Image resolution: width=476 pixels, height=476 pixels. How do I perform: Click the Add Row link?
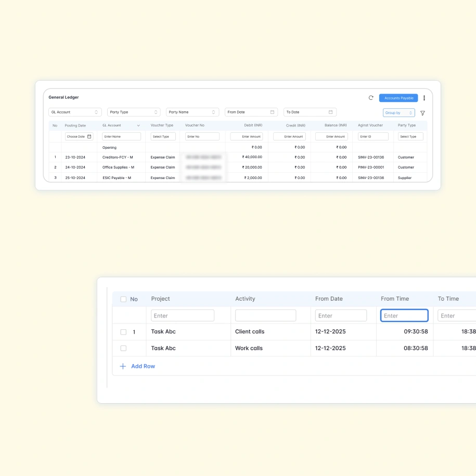(143, 366)
